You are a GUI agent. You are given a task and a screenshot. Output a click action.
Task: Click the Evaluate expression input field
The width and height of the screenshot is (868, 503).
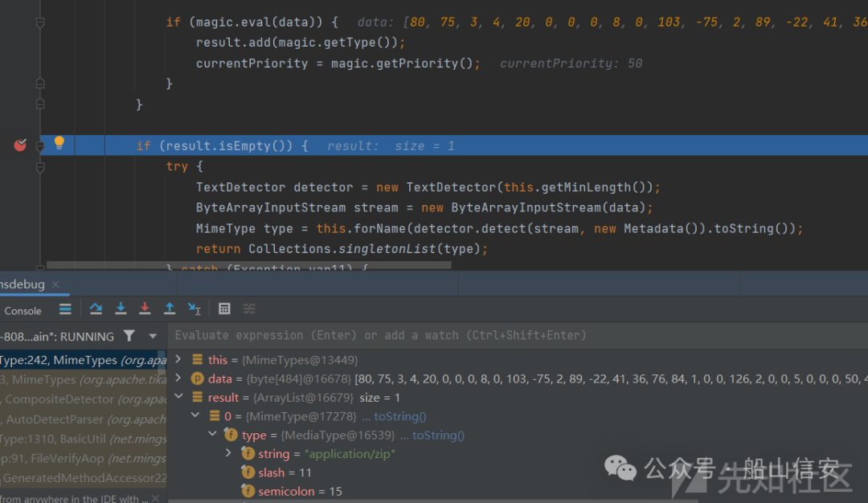point(518,335)
